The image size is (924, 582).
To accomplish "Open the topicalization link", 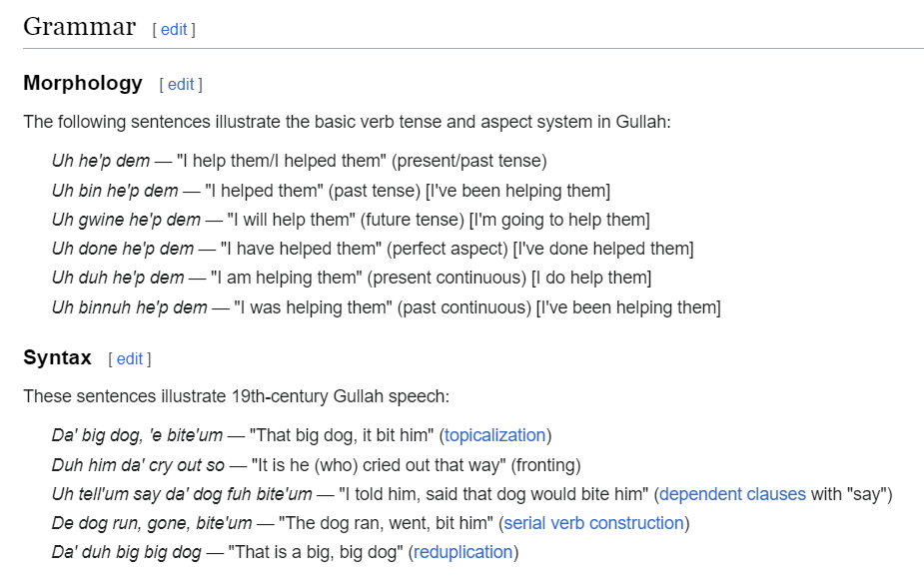I will click(494, 435).
